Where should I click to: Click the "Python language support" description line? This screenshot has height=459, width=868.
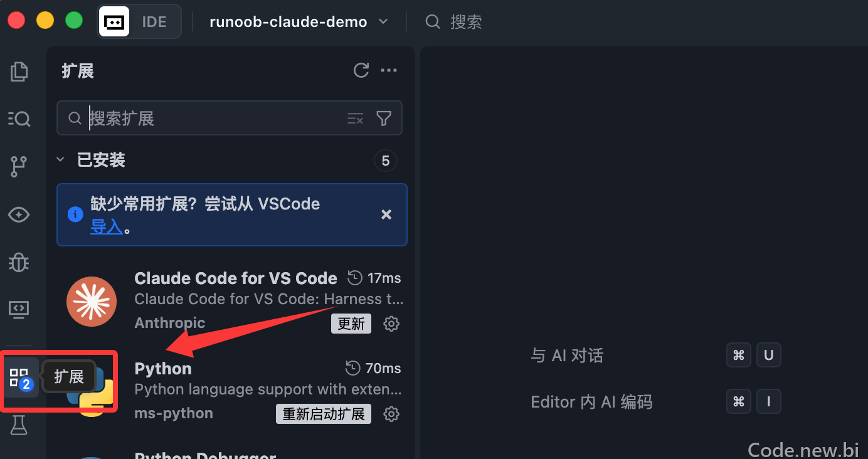coord(268,389)
